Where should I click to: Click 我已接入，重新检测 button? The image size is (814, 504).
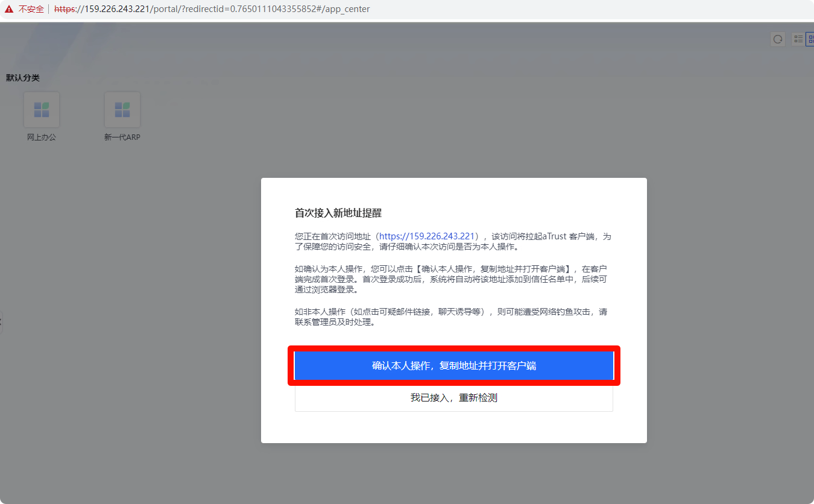click(453, 398)
